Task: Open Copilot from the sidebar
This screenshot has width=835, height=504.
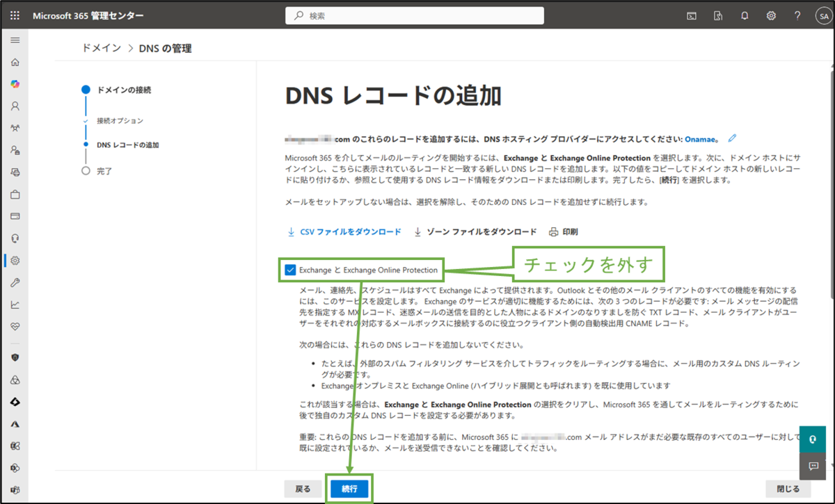Action: (x=15, y=84)
